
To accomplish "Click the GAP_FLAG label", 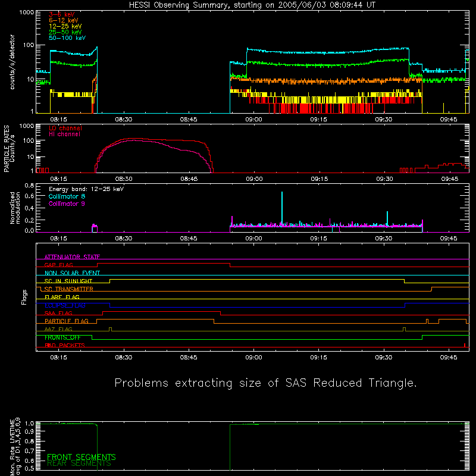I will [58, 265].
